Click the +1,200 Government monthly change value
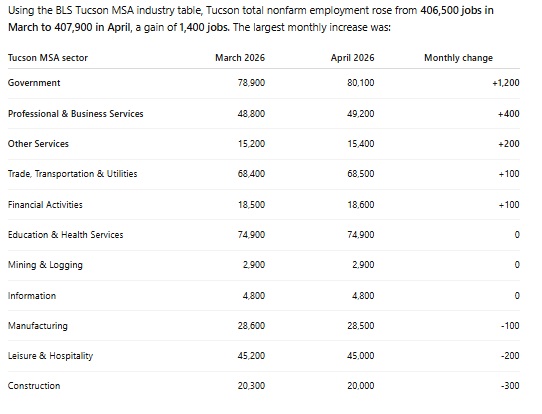 [x=506, y=83]
